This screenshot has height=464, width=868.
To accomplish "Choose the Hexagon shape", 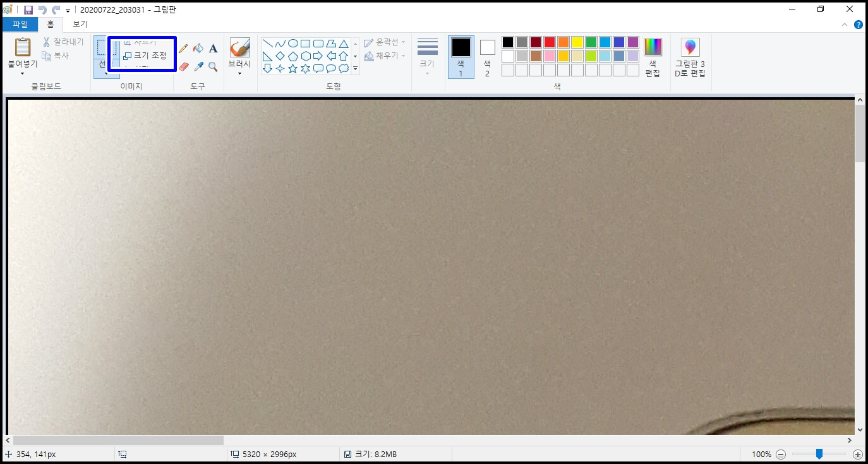I will (306, 56).
